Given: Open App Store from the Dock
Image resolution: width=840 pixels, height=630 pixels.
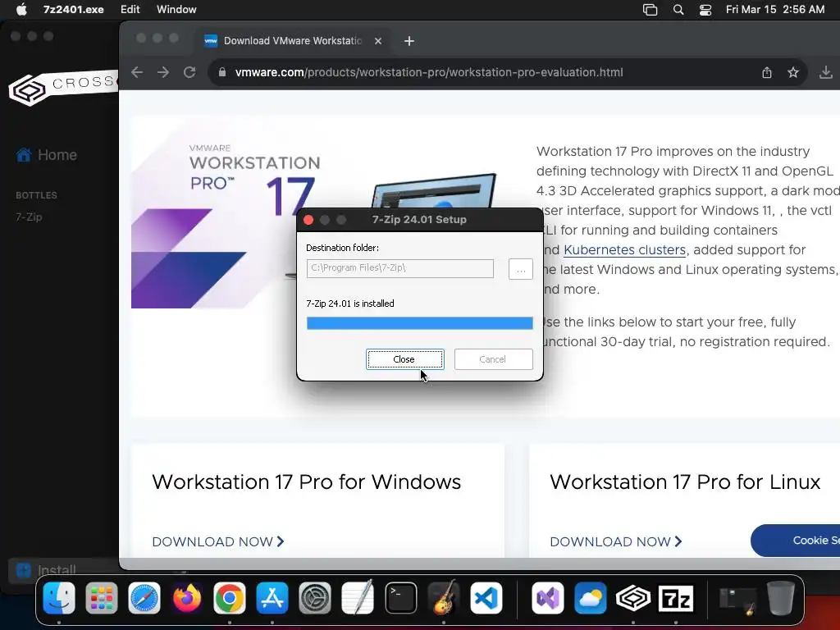Looking at the screenshot, I should pos(272,598).
